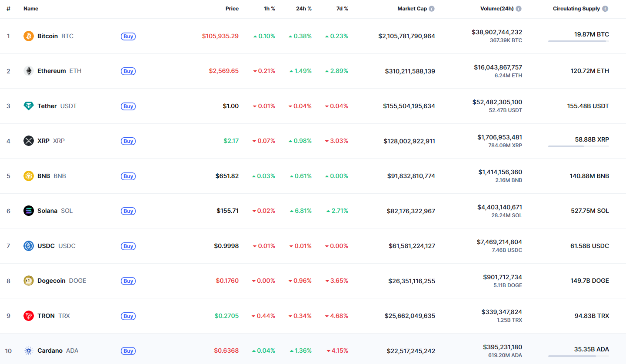Viewport: 626px width, 364px height.
Task: Click Ethereum price $2,569.65
Action: coord(224,71)
